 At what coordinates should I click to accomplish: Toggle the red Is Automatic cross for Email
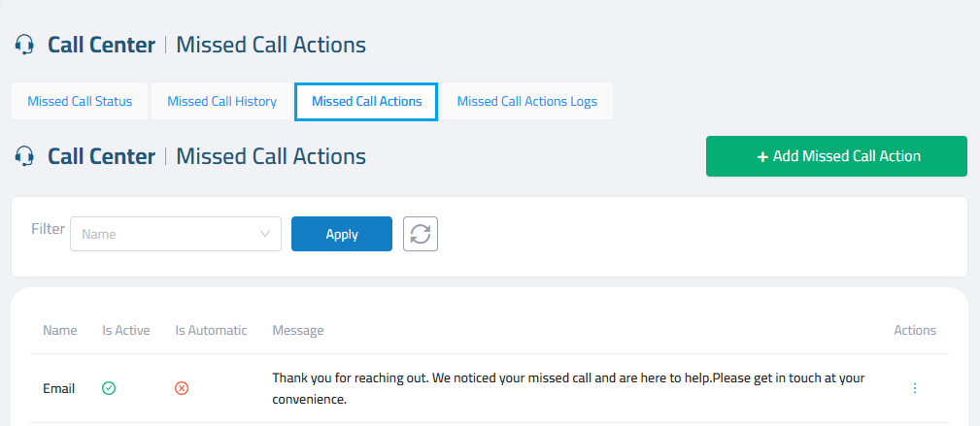pos(182,388)
